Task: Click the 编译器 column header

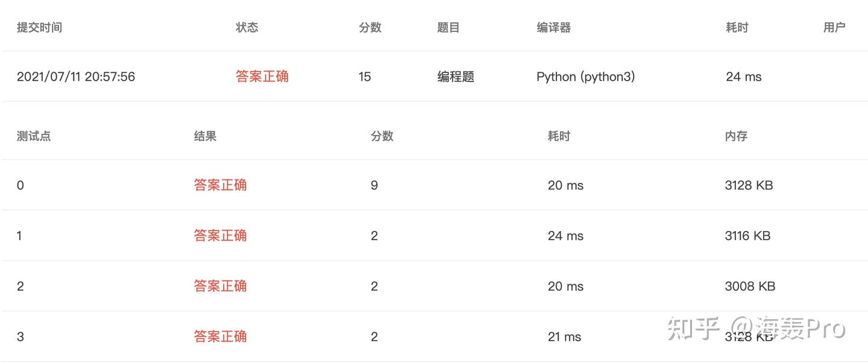Action: [x=553, y=27]
